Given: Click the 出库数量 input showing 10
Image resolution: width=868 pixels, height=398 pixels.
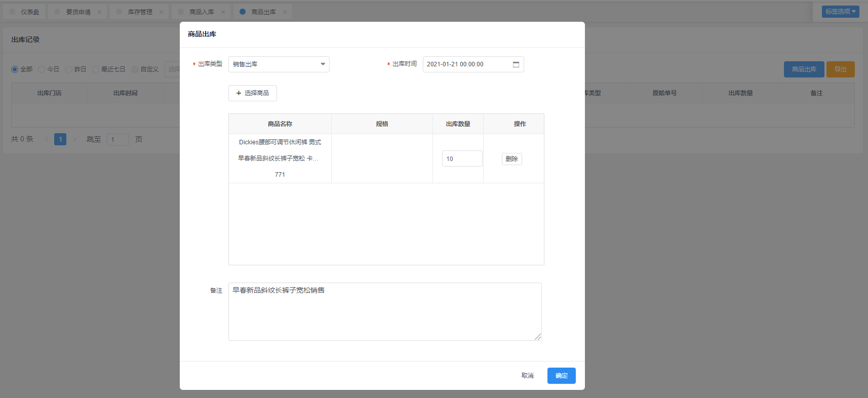Looking at the screenshot, I should pos(462,158).
